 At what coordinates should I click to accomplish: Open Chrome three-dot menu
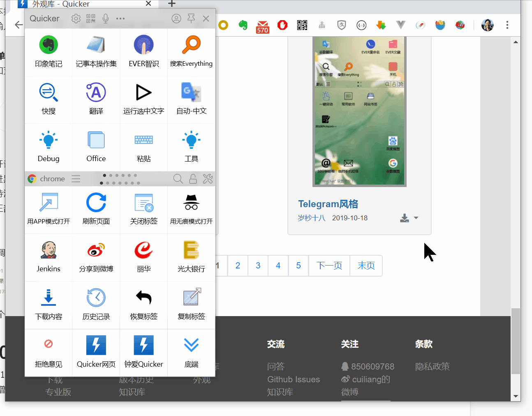point(507,25)
